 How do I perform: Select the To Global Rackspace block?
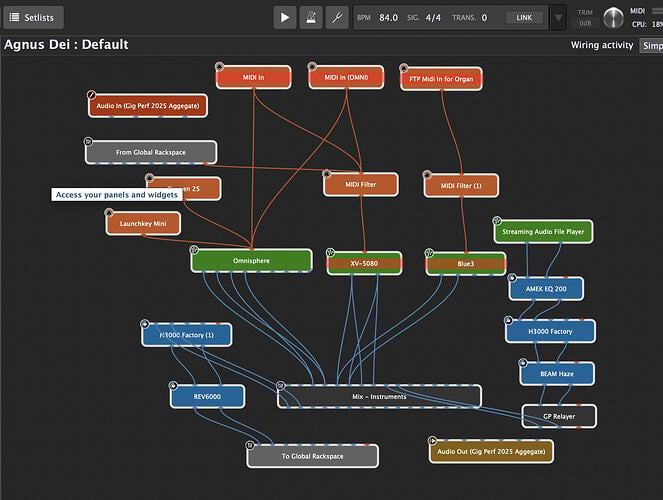(x=312, y=456)
